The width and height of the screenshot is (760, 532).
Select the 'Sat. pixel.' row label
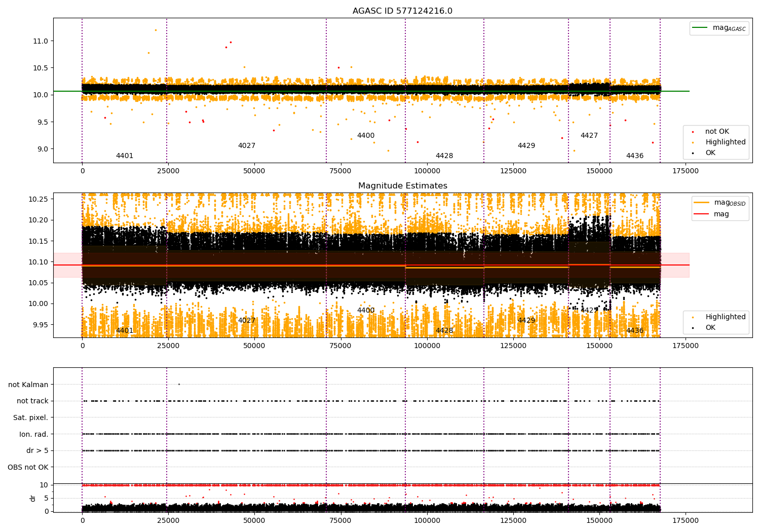coord(31,417)
